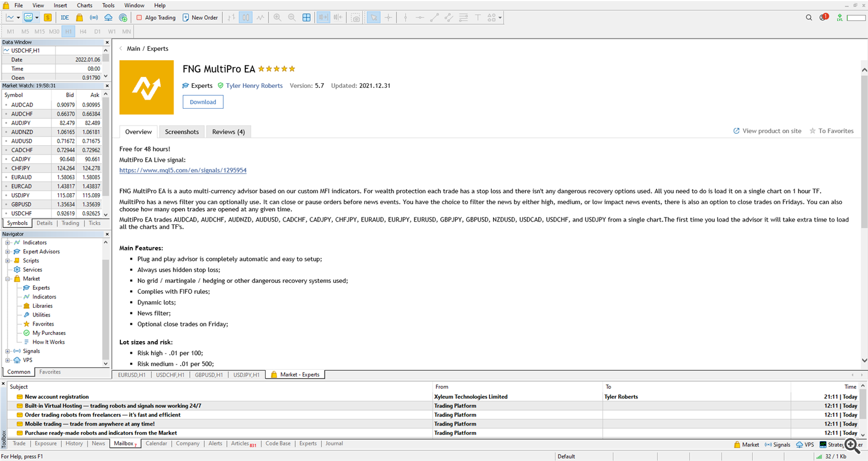
Task: Select the Fibonacci retracement tool
Action: click(x=464, y=17)
